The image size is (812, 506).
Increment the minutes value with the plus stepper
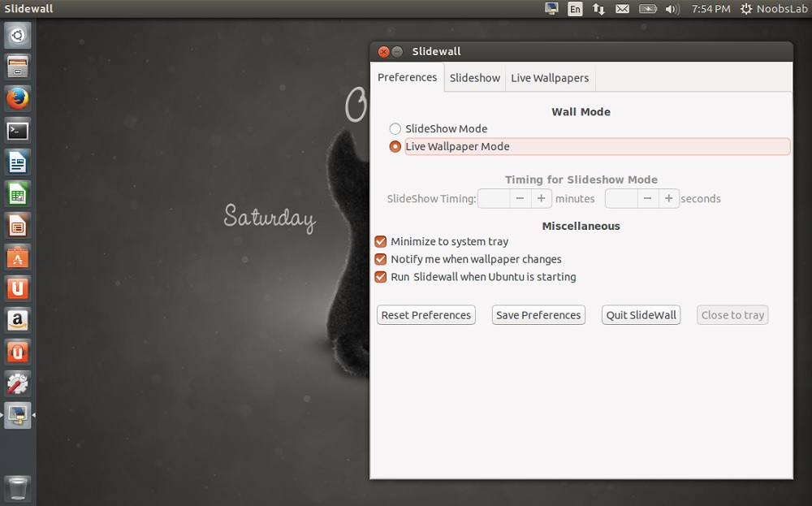[x=541, y=197]
